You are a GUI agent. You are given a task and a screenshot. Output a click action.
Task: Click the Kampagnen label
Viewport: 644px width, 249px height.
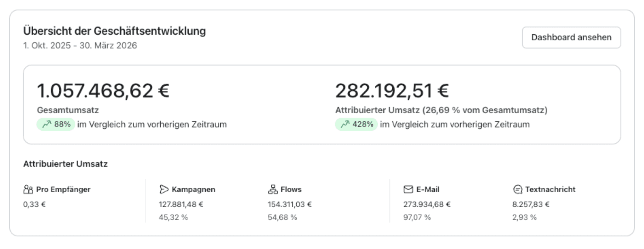(193, 189)
